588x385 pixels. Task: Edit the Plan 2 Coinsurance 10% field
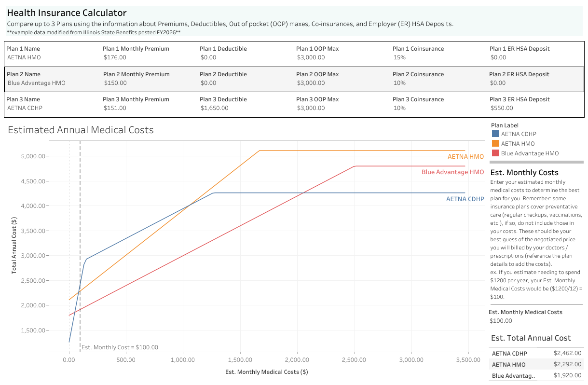click(x=434, y=83)
